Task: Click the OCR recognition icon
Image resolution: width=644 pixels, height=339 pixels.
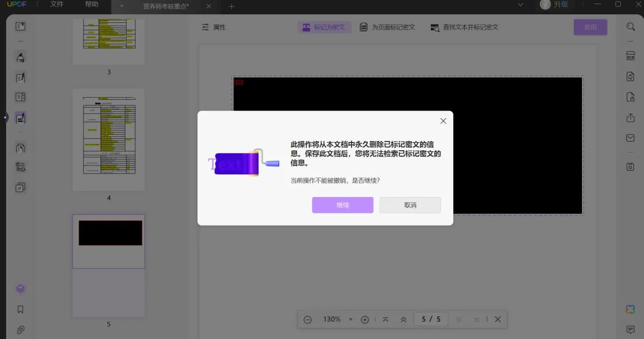Action: [630, 56]
